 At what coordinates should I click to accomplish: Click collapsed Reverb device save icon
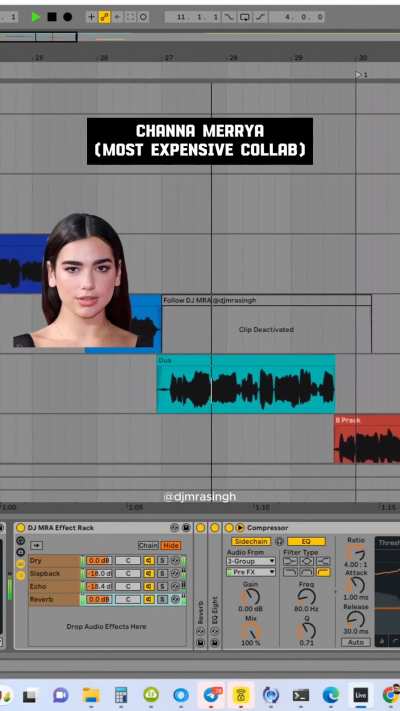pos(200,642)
